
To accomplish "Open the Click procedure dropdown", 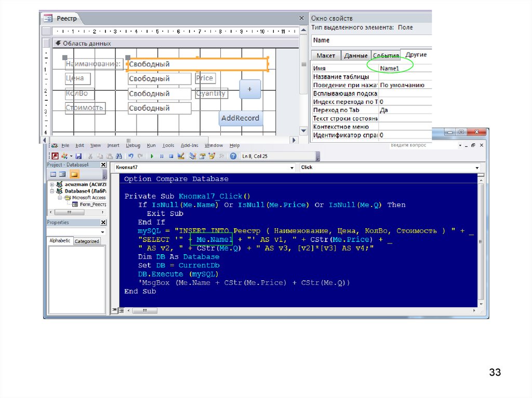I will [x=477, y=168].
